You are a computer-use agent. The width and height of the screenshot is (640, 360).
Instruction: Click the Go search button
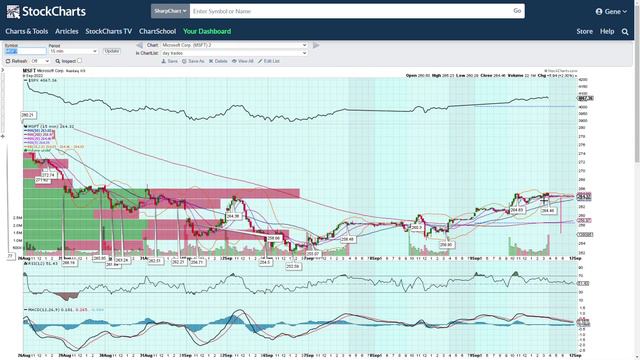click(x=517, y=11)
